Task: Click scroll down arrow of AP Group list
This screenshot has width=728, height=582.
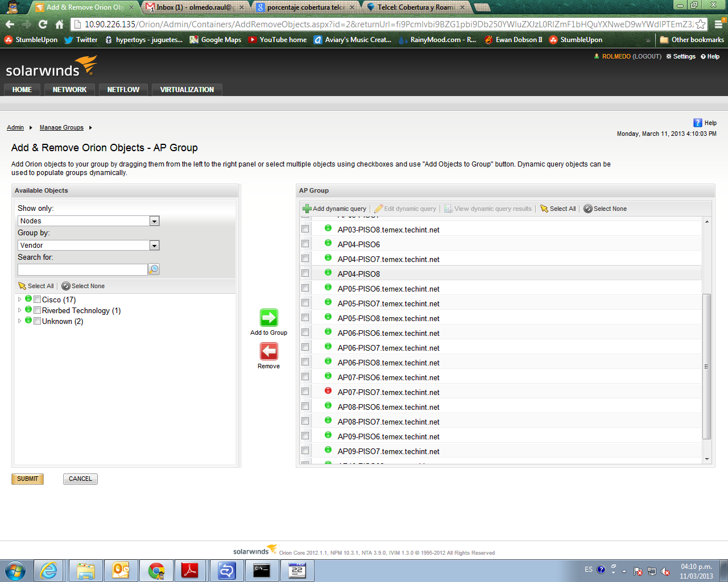Action: point(707,459)
